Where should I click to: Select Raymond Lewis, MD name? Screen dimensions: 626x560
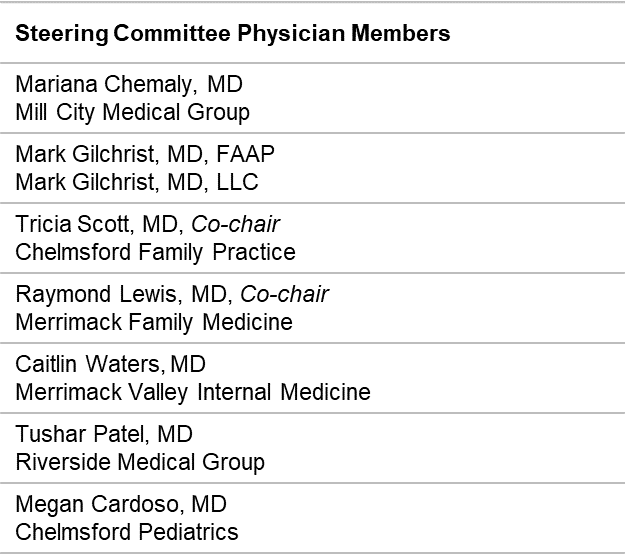(x=124, y=295)
